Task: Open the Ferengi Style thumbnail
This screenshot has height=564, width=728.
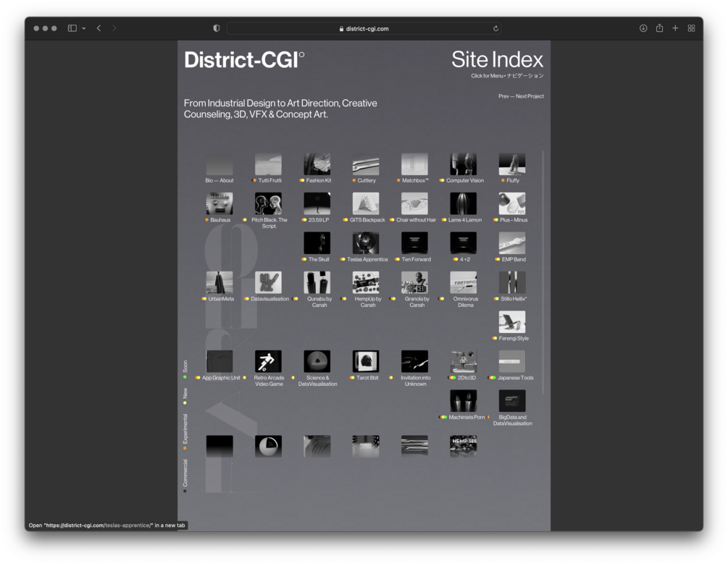Action: pos(512,322)
